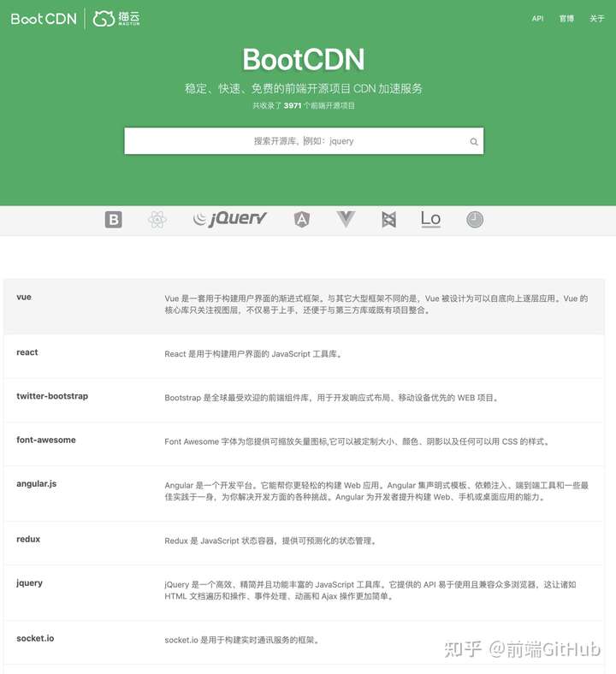Viewport: 616px width, 674px height.
Task: Click the Vue description starting 'Vue 是一套'
Action: click(376, 304)
